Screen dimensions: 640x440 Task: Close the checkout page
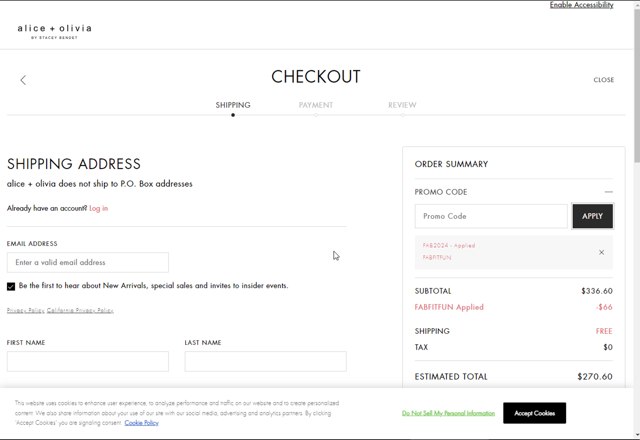604,80
